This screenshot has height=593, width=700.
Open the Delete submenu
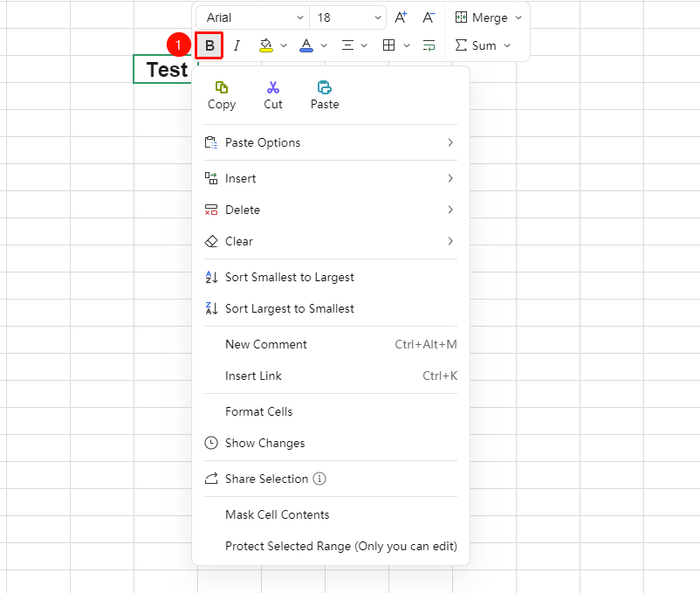(x=331, y=210)
